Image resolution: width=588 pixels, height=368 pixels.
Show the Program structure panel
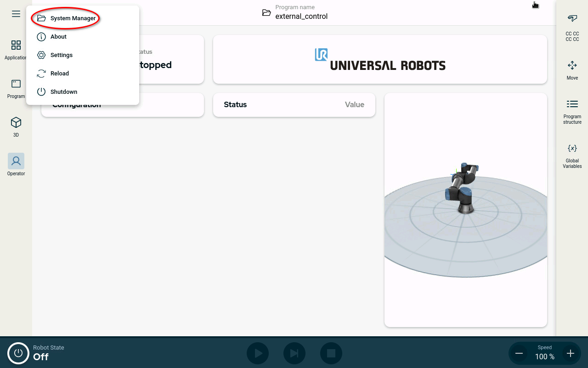click(x=572, y=112)
